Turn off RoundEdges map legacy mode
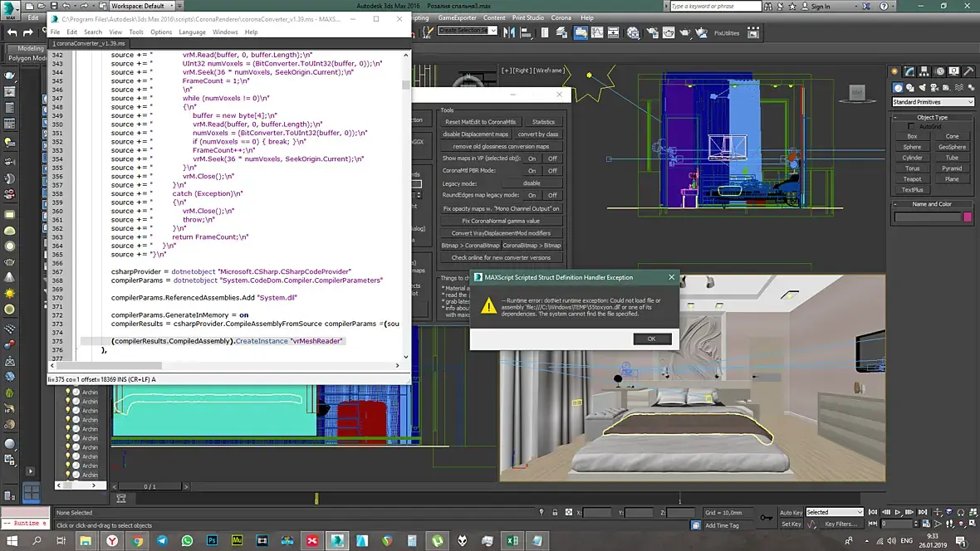Screen dimensions: 980x551 pos(552,195)
